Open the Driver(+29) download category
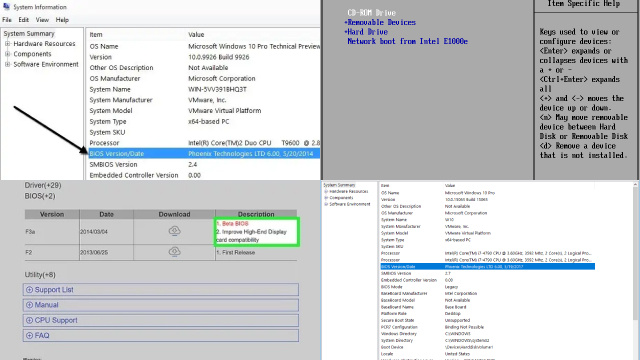Viewport: 640px width, 360px height. pyautogui.click(x=43, y=185)
